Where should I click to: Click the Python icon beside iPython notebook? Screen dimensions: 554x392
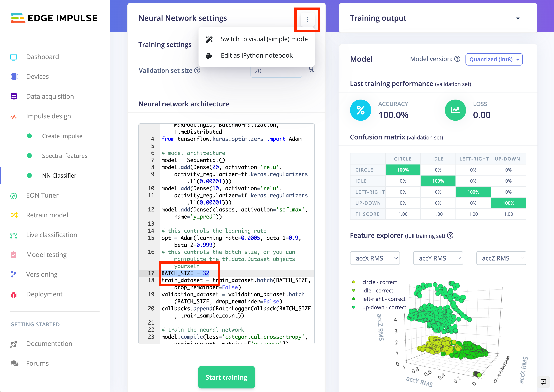pos(209,56)
